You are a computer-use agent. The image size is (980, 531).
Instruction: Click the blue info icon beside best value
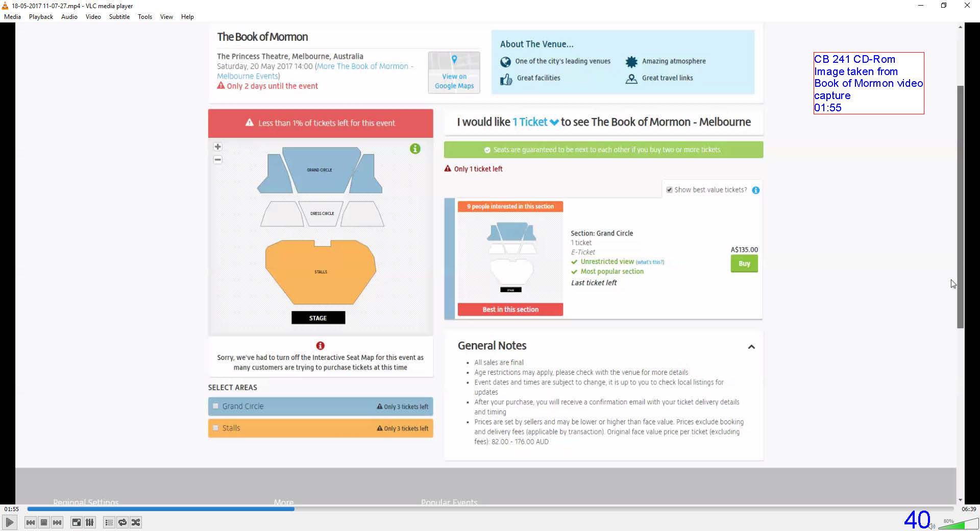[756, 190]
